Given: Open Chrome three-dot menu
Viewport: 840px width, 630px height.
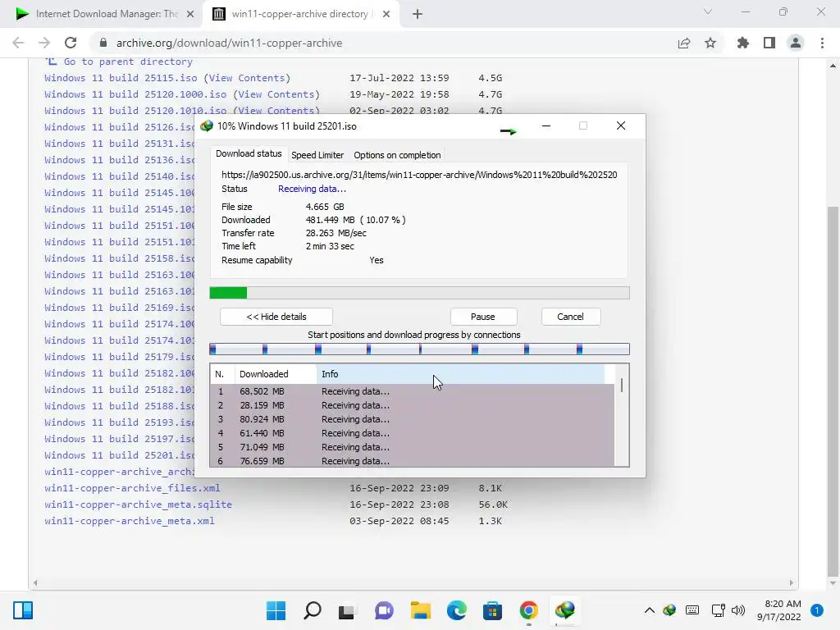Looking at the screenshot, I should 822,43.
